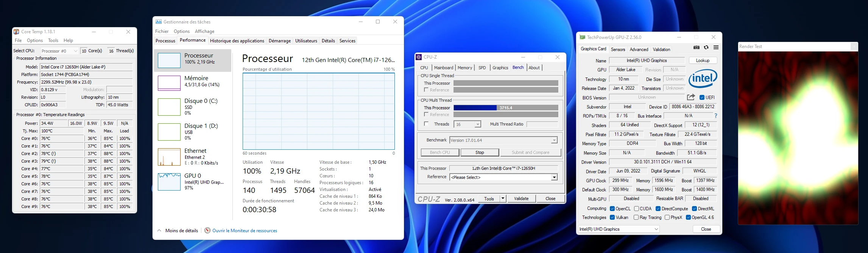The height and width of the screenshot is (253, 868).
Task: Click the BIOS export arrow icon in GPU-Z
Action: 691,97
